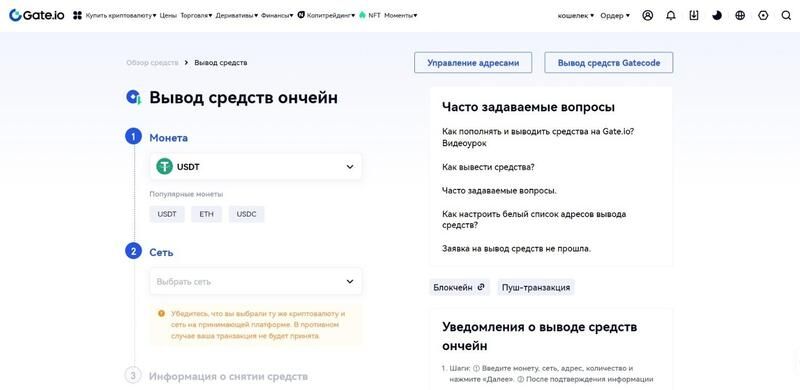Click the copy trading icon in navigation
This screenshot has width=800, height=390.
pos(301,15)
